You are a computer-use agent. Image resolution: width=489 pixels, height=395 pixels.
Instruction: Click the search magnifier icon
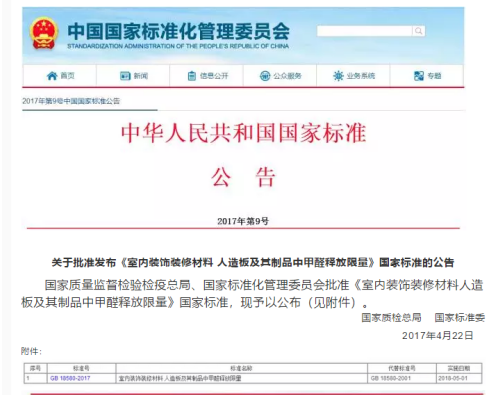[x=418, y=31]
